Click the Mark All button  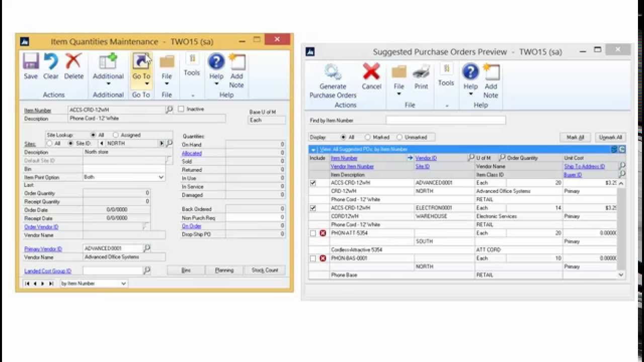point(575,137)
